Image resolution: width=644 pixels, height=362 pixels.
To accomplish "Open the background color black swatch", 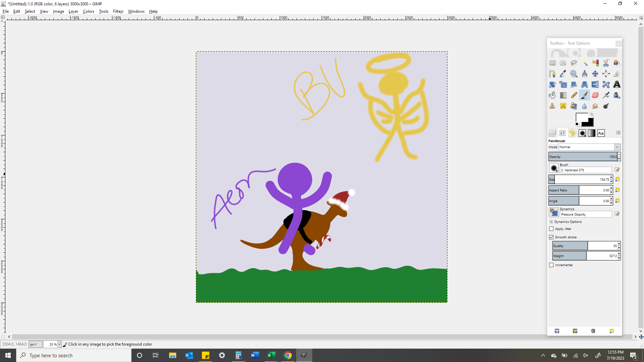I will tap(590, 123).
